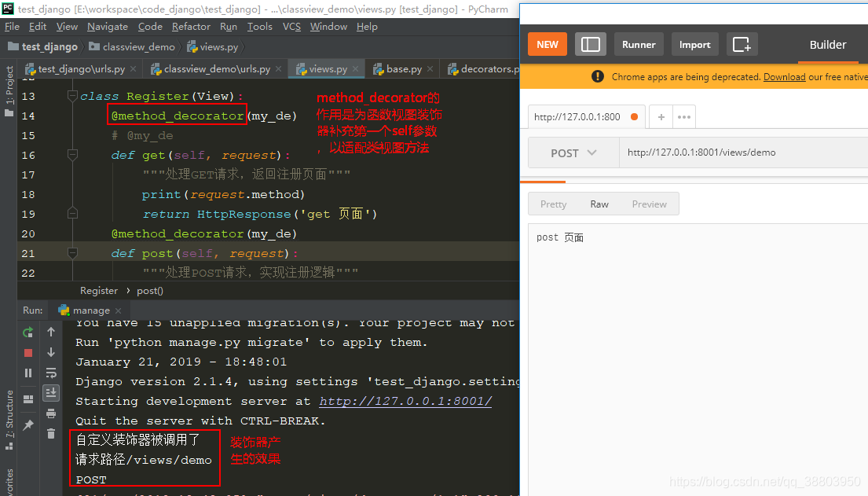This screenshot has width=868, height=496.
Task: Open the Window menu
Action: (x=328, y=27)
